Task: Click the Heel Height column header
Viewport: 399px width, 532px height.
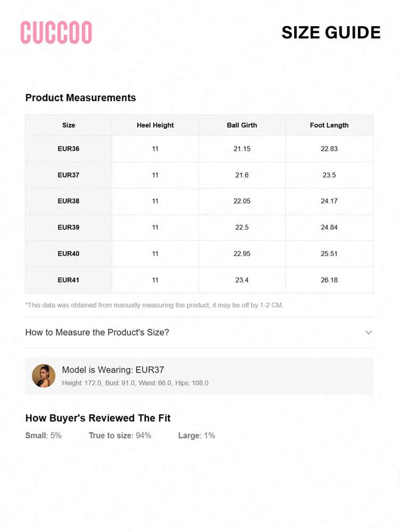Action: 155,125
